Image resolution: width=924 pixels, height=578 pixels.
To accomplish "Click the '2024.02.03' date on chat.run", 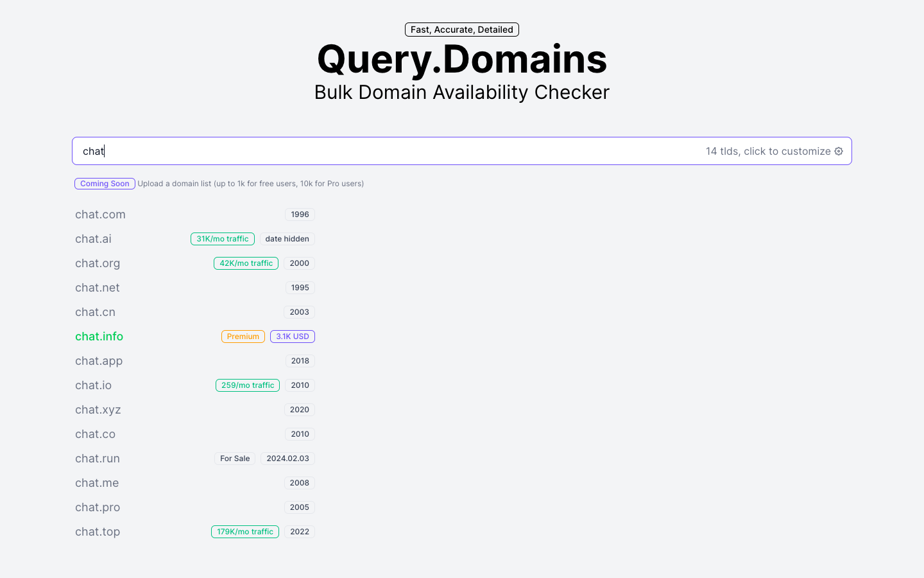I will [287, 458].
